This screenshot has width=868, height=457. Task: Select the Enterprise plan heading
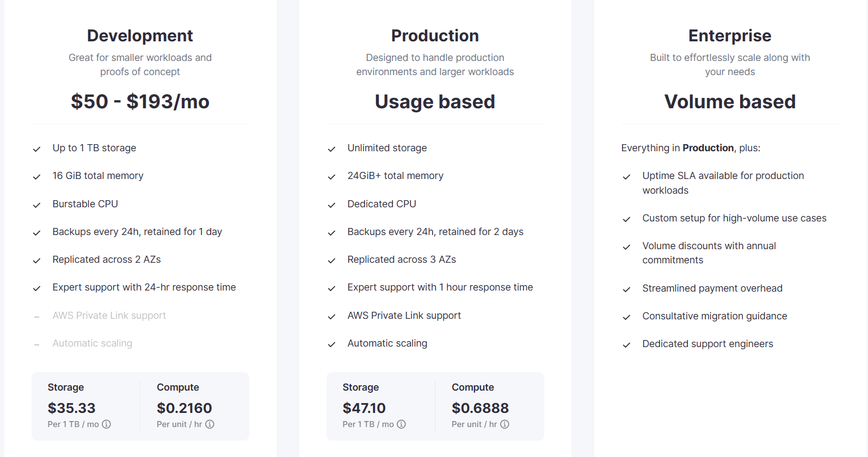(x=729, y=36)
